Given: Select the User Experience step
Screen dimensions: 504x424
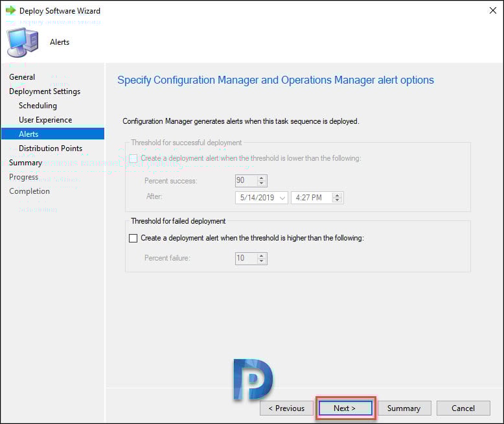Looking at the screenshot, I should click(x=45, y=120).
